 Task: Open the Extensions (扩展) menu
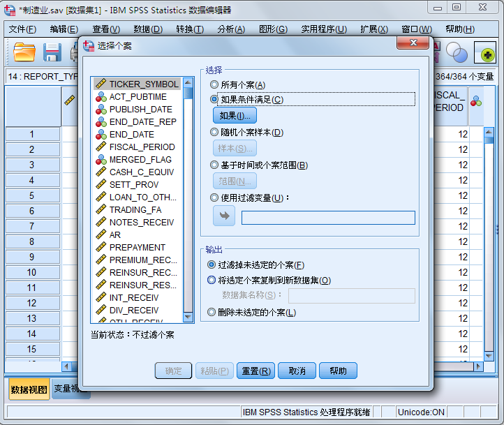pyautogui.click(x=374, y=29)
